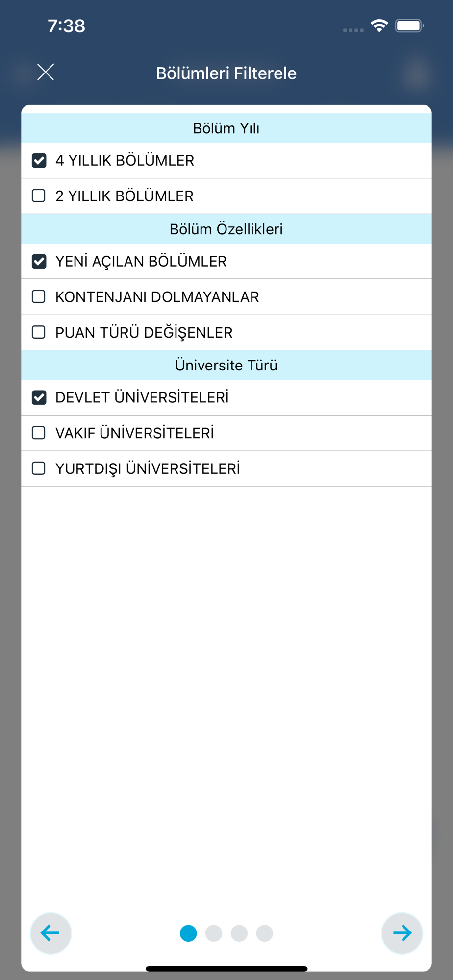
Task: Uncheck 4 YILLIK BÖLÜMLER checkbox
Action: coord(39,160)
